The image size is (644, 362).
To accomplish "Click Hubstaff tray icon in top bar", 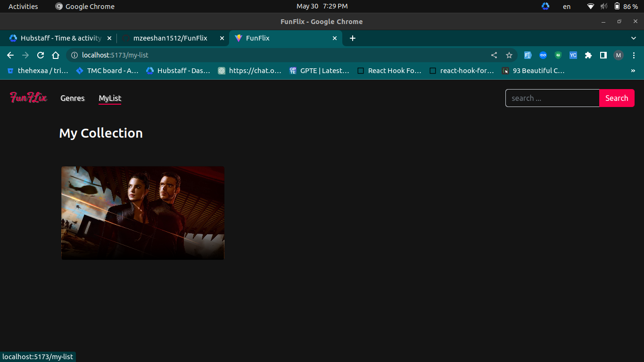I will pos(545,6).
